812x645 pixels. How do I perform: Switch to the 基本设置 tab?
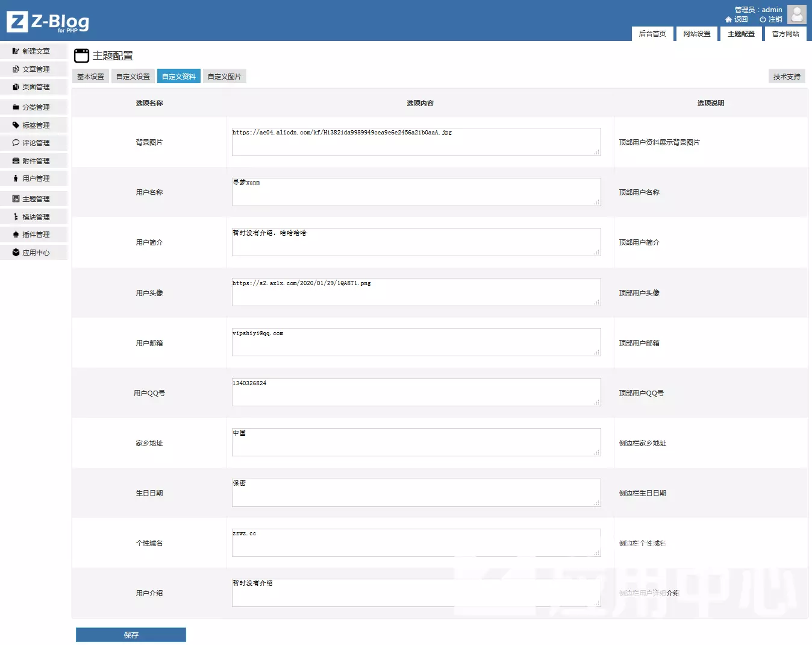click(90, 77)
